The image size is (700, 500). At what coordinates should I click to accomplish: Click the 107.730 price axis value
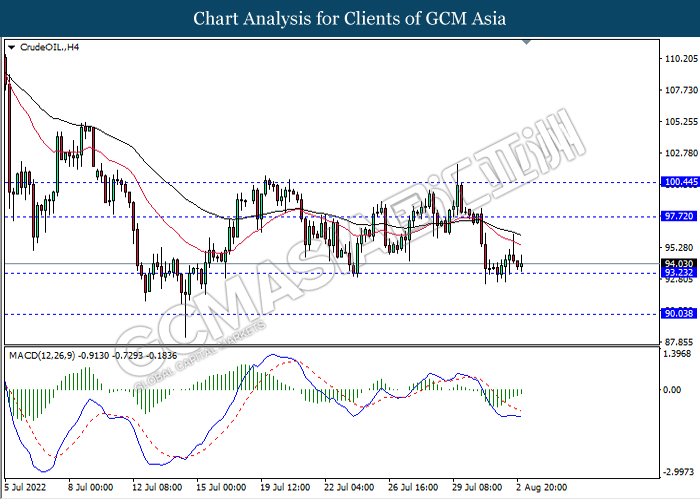681,90
